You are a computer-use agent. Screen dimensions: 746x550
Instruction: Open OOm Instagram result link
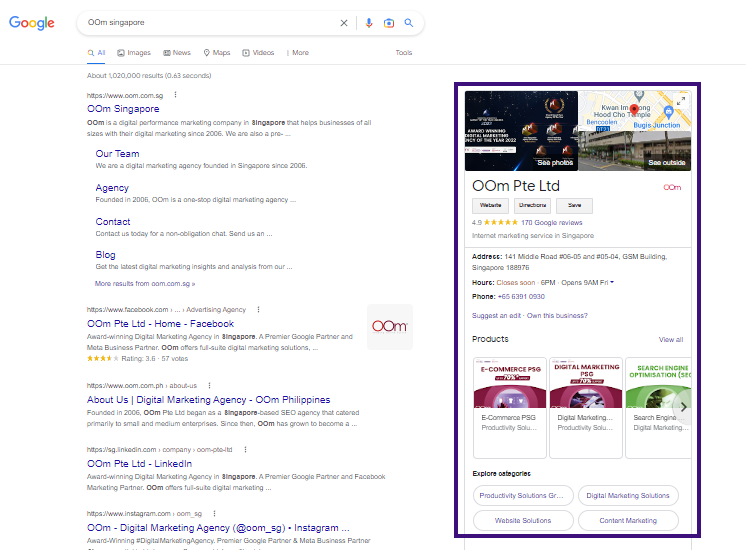tap(218, 528)
